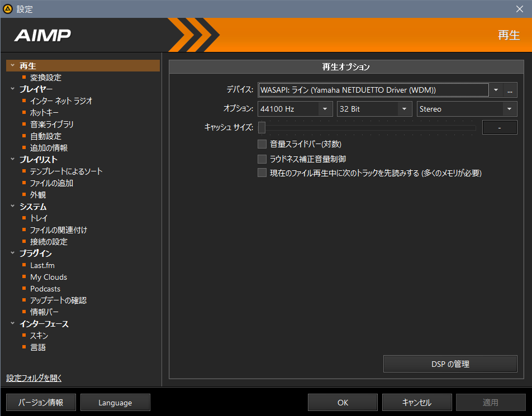The width and height of the screenshot is (532, 416).
Task: Open トレイ settings page
Action: 39,218
